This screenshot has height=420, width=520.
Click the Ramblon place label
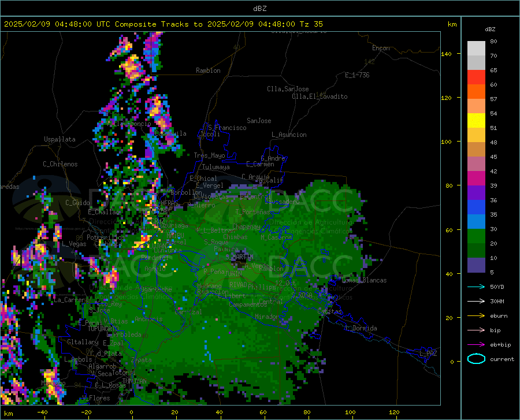pos(208,70)
